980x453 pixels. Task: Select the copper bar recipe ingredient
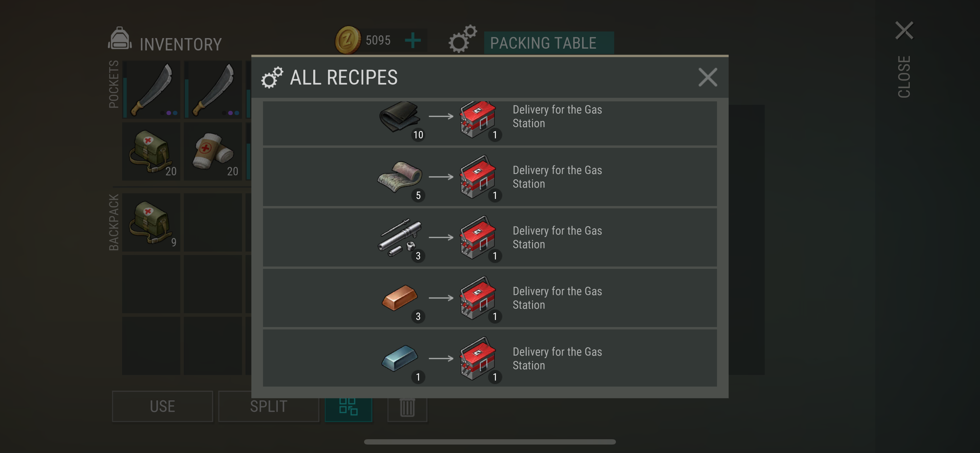pos(400,298)
